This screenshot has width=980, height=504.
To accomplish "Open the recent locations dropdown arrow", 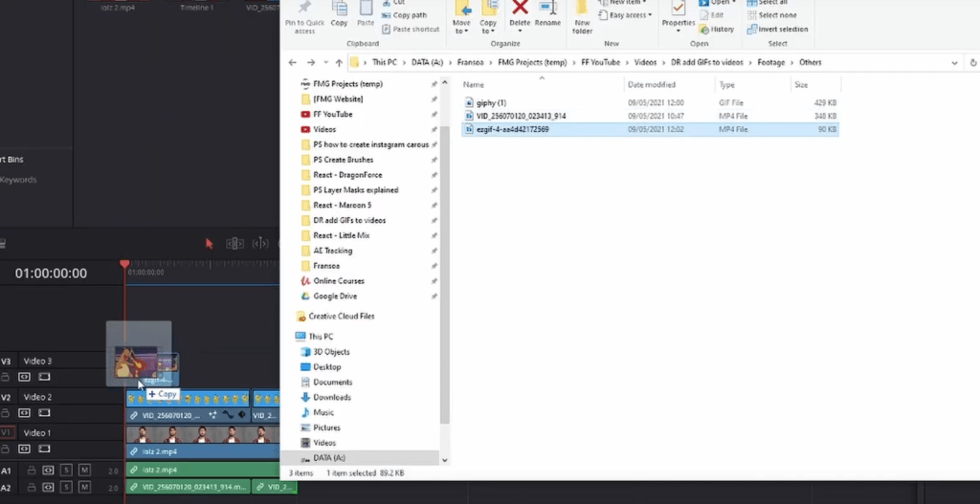I will coord(325,62).
